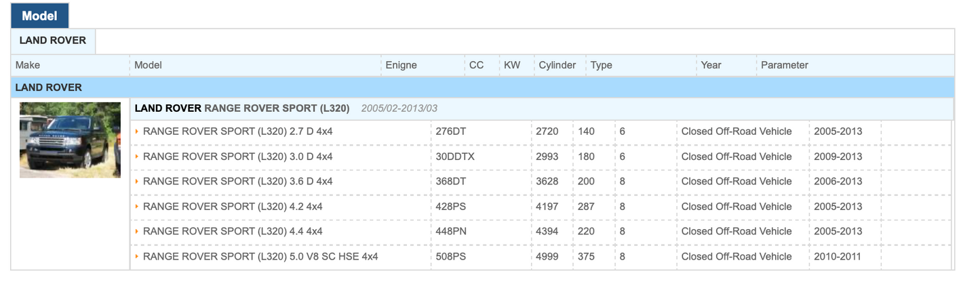
Task: Click orange arrow beside 4.4 4x4
Action: [x=137, y=232]
